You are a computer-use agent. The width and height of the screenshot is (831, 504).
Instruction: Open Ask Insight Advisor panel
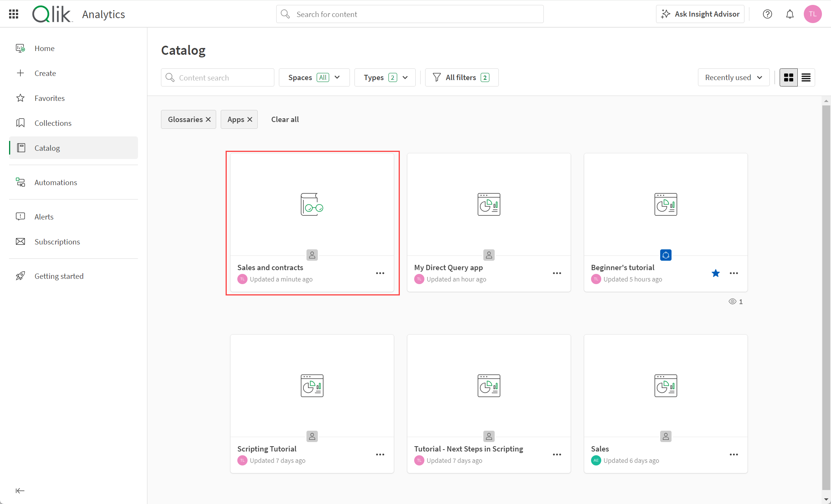click(x=701, y=14)
